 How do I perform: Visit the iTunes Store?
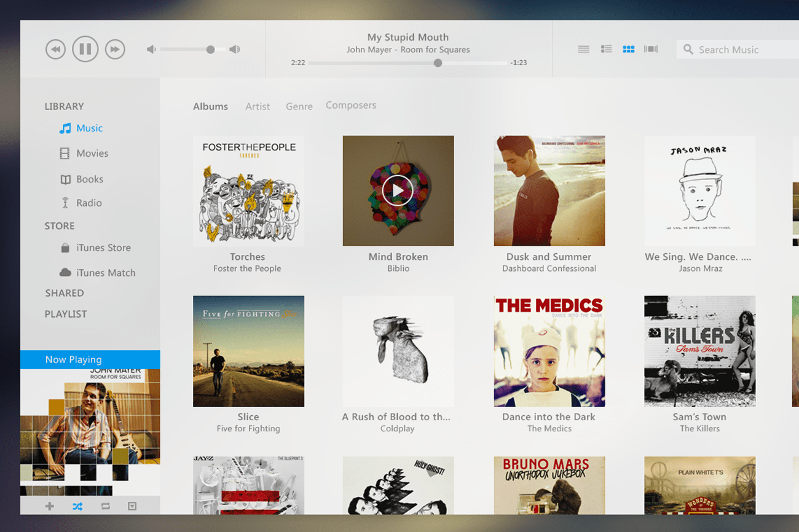[x=103, y=248]
